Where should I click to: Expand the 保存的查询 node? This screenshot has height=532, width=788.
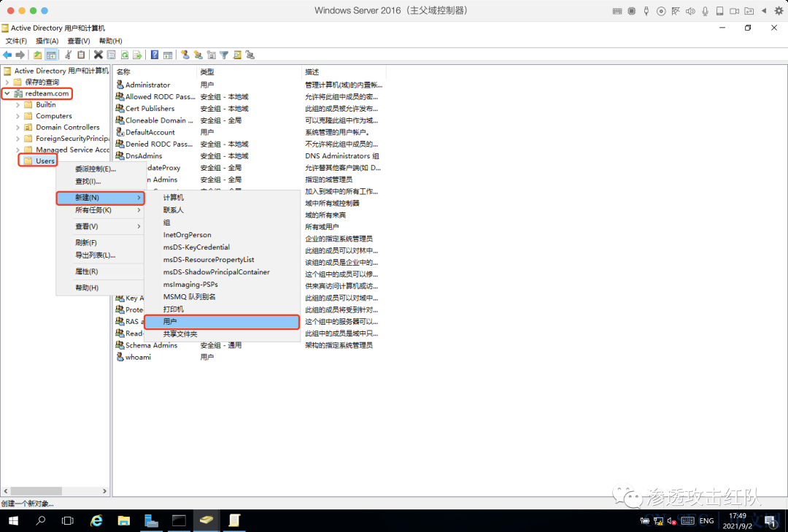click(x=7, y=82)
